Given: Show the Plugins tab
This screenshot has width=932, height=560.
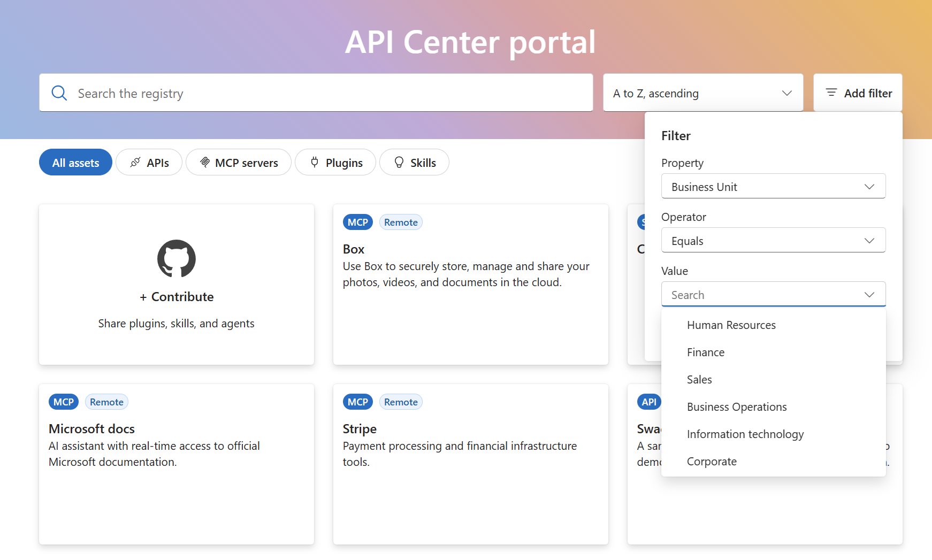Looking at the screenshot, I should (335, 162).
